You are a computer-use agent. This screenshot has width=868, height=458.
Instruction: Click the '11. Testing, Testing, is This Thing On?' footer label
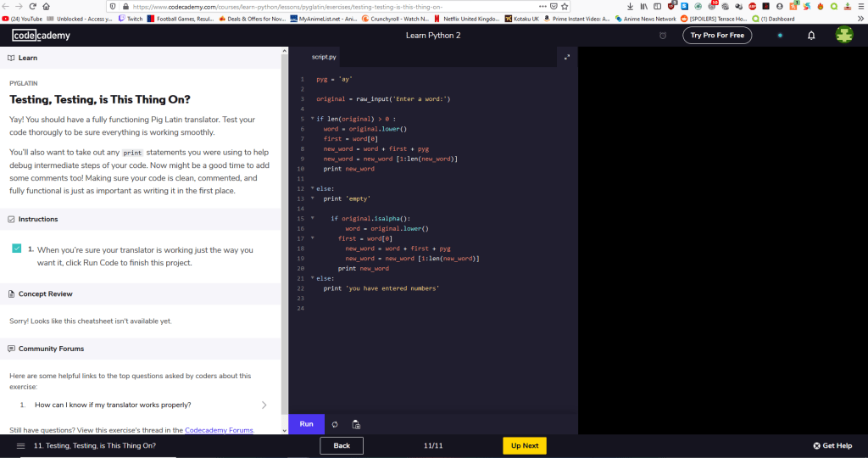tap(95, 446)
